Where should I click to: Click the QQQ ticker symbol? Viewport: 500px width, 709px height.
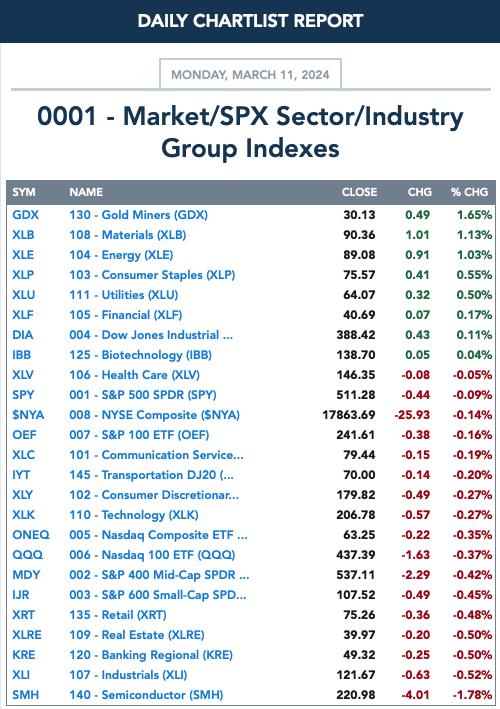[x=28, y=555]
